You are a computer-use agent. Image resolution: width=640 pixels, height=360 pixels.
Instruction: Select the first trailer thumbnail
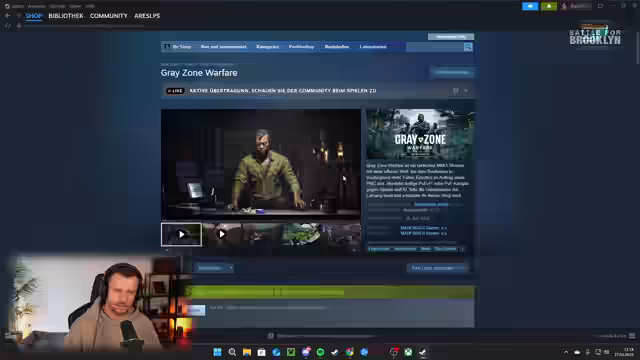(181, 234)
